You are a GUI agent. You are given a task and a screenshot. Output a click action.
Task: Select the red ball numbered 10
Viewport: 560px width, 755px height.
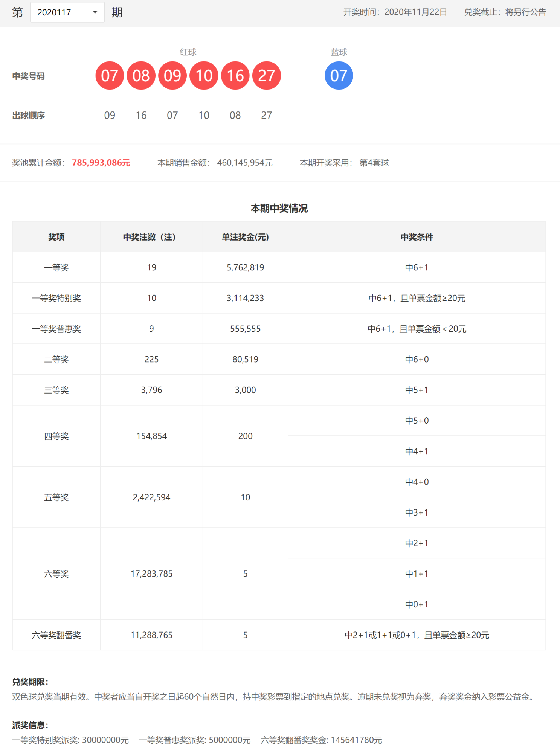pyautogui.click(x=204, y=76)
